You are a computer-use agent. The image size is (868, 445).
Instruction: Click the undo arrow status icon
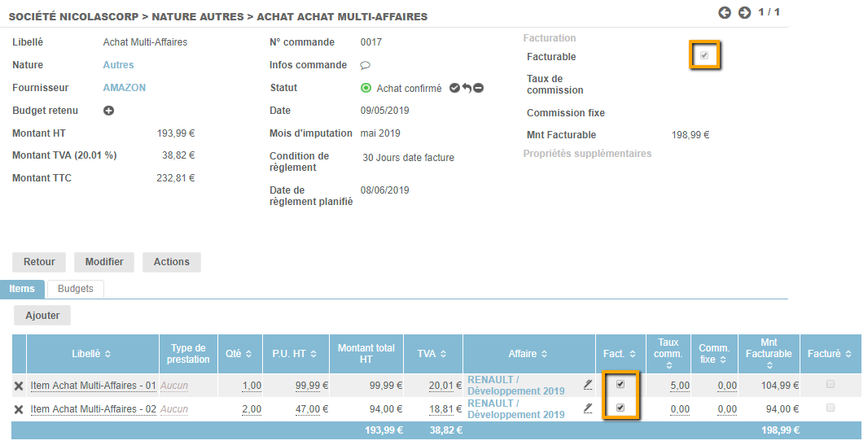467,89
